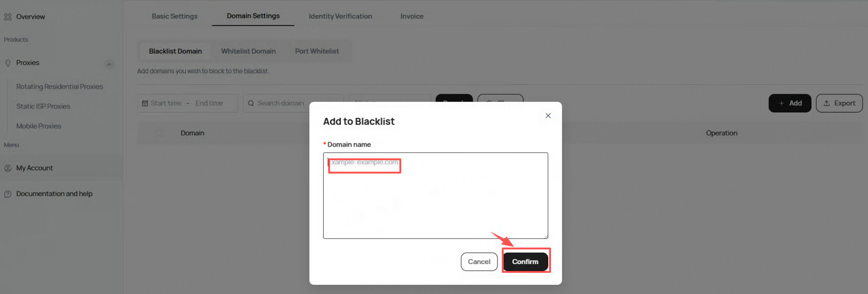Viewport: 868px width, 294px height.
Task: Click the Proxies location pin icon
Action: pyautogui.click(x=8, y=63)
